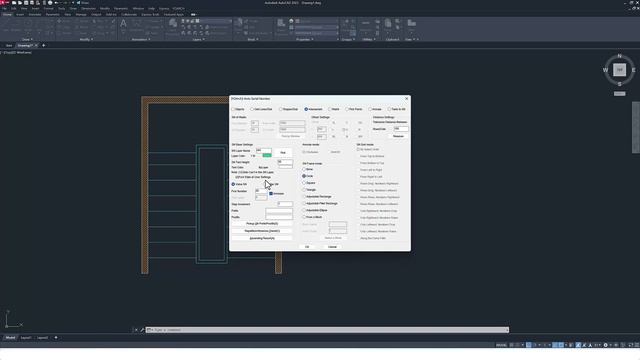Click the N compass letter on ViewCube
Viewport: 640px width, 360px height.
[x=620, y=56]
